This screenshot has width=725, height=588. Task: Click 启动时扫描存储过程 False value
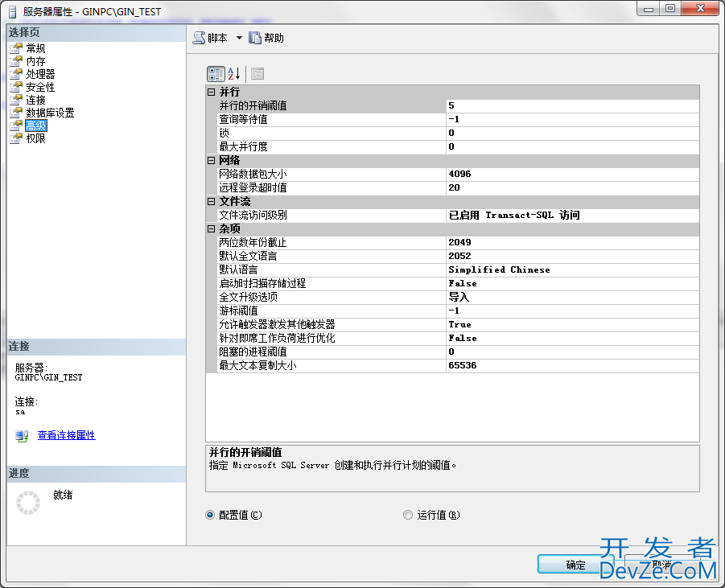[573, 283]
